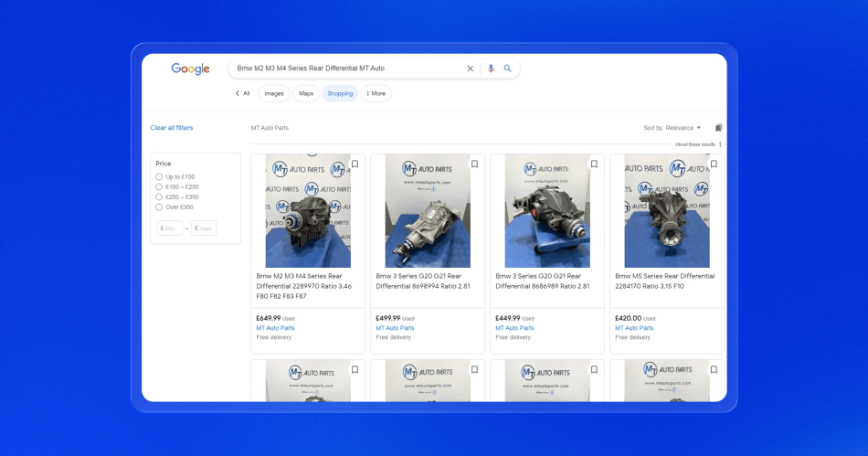Select the Shopping tab
Screen dimensions: 868x456
click(x=340, y=93)
